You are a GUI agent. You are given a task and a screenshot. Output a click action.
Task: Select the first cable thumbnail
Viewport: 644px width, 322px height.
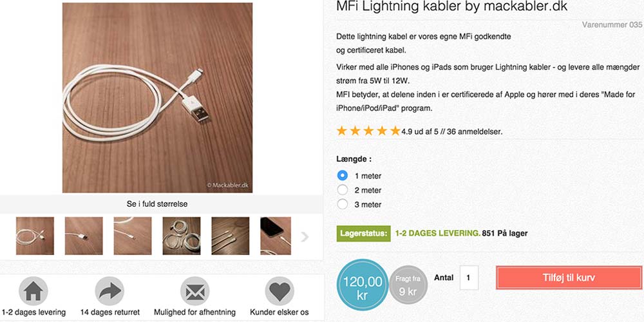[35, 236]
